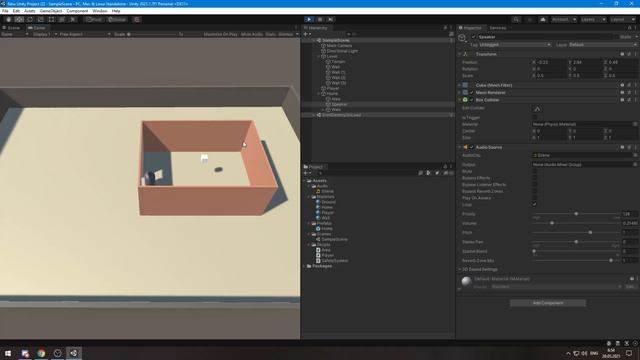This screenshot has width=640, height=360.
Task: Click the Edit Collider button
Action: click(x=537, y=109)
